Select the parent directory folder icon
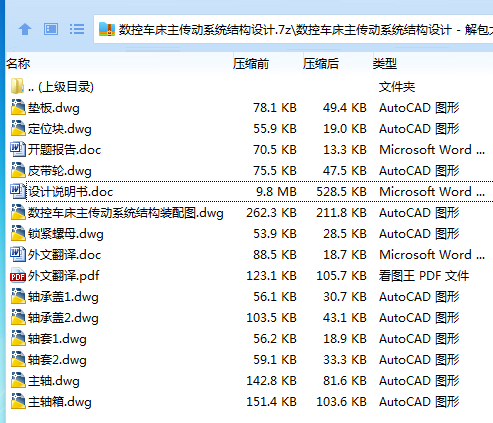This screenshot has height=423, width=493. click(17, 87)
